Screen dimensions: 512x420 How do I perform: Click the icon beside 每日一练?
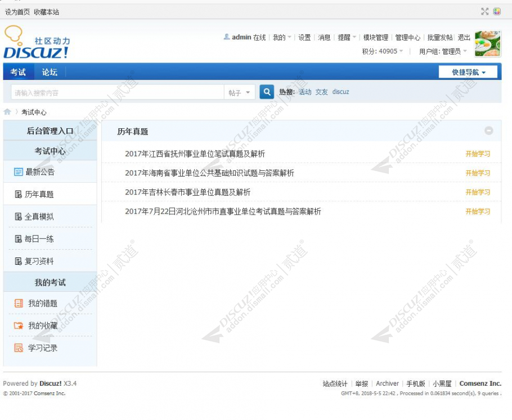coord(19,239)
